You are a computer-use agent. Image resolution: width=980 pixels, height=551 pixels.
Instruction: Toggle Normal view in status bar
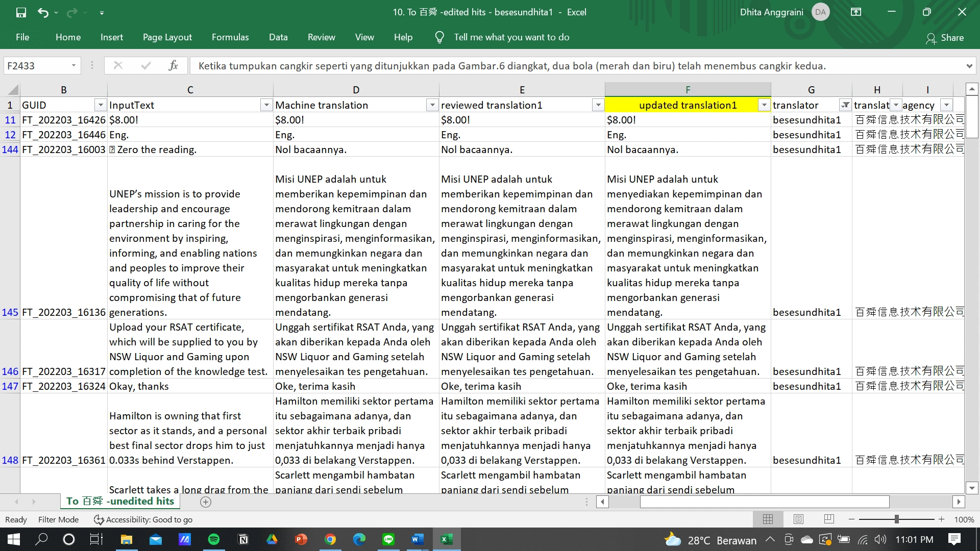[768, 519]
